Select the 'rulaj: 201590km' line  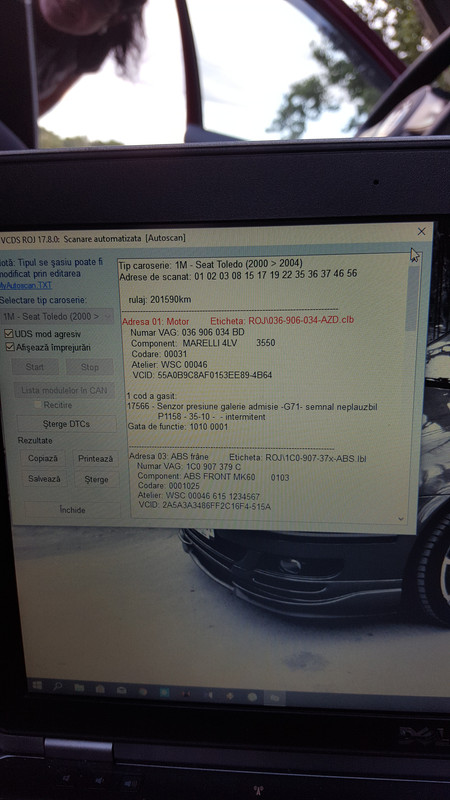[x=160, y=299]
